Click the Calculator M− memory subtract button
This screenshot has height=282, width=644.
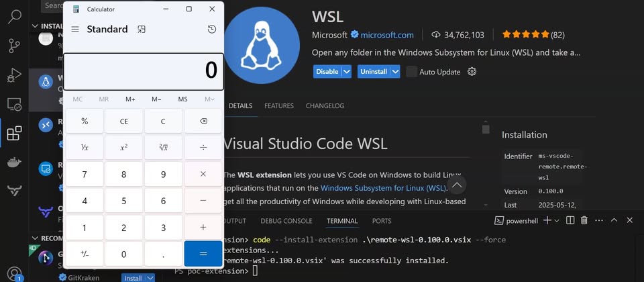156,99
